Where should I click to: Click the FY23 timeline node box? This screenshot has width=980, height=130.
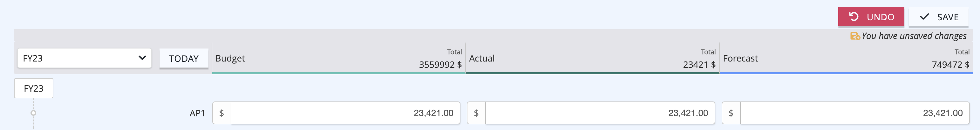33,88
